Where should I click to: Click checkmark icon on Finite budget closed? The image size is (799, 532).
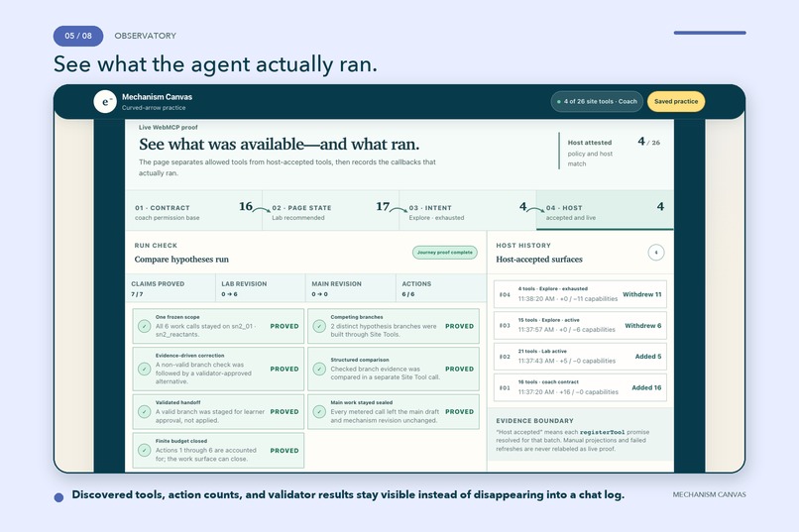[144, 450]
